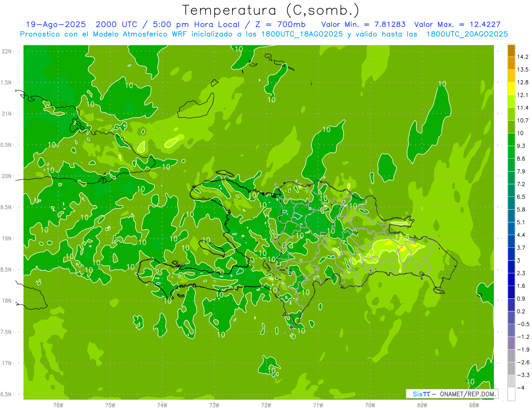Click the "-0.5" legend value
The width and height of the screenshot is (532, 411).
[523, 324]
